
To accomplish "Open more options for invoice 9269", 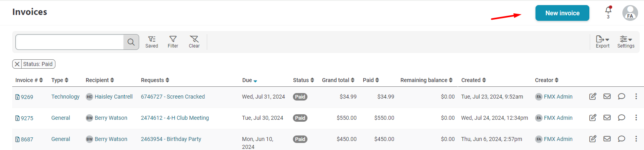I will pyautogui.click(x=636, y=97).
